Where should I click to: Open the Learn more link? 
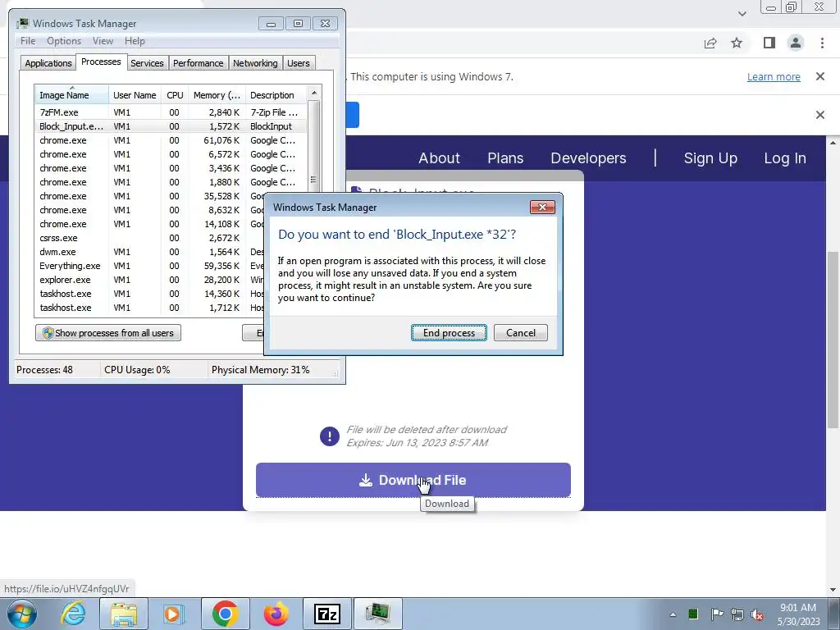(774, 76)
